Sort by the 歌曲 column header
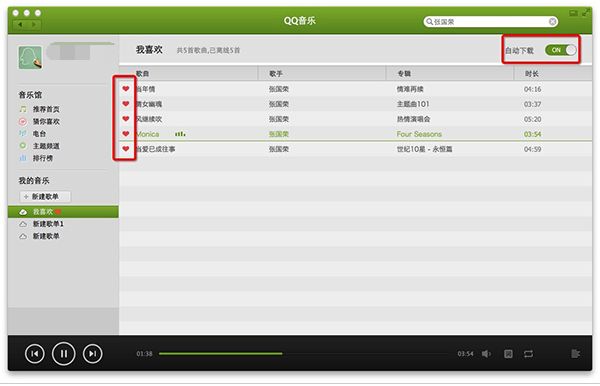 click(x=189, y=73)
